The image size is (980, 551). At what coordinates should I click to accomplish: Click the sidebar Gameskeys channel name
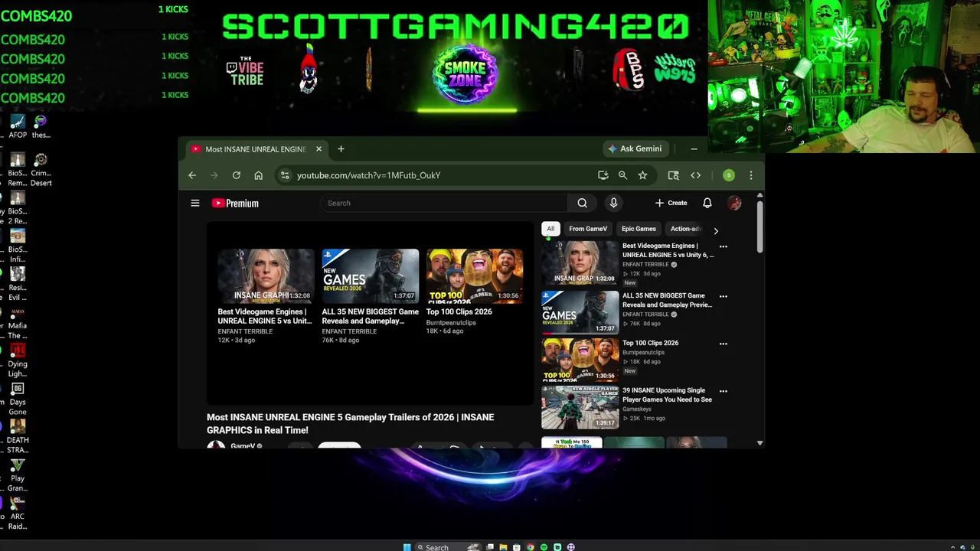click(637, 409)
